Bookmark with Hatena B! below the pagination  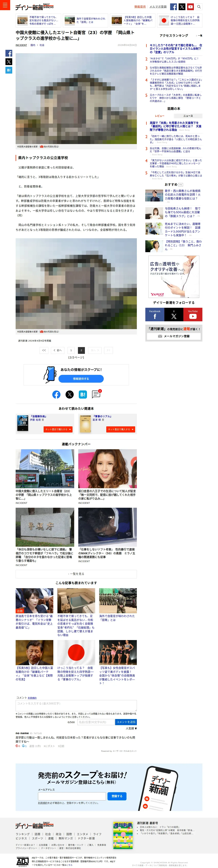point(83,394)
